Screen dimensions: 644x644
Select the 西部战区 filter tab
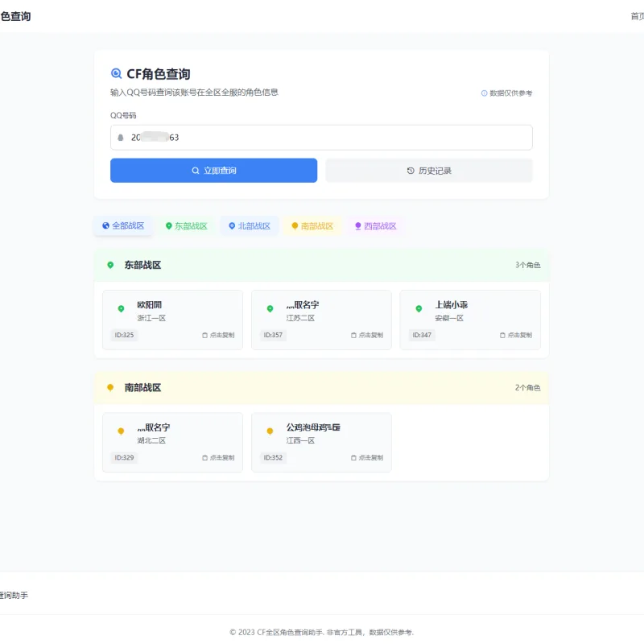coord(376,226)
